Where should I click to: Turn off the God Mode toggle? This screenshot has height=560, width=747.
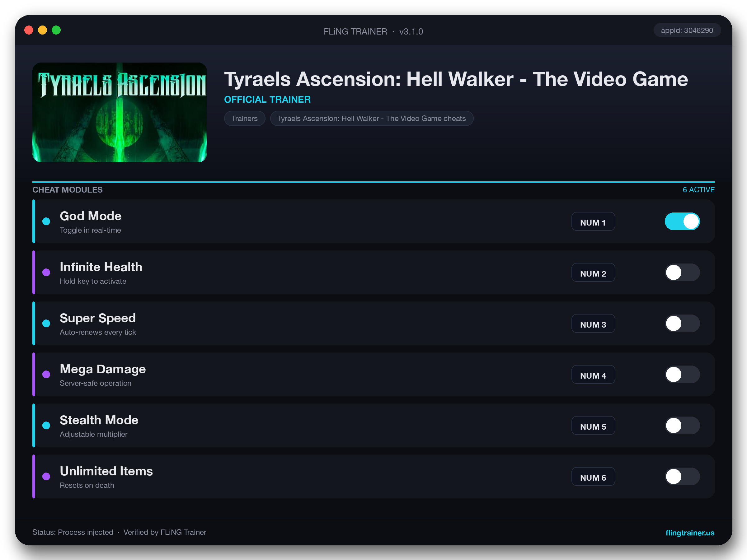(682, 222)
